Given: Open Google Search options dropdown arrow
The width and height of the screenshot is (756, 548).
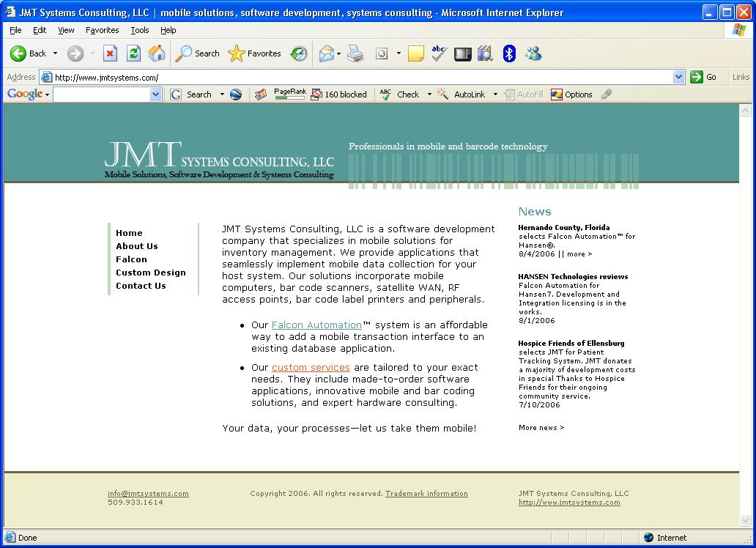Looking at the screenshot, I should tap(222, 95).
